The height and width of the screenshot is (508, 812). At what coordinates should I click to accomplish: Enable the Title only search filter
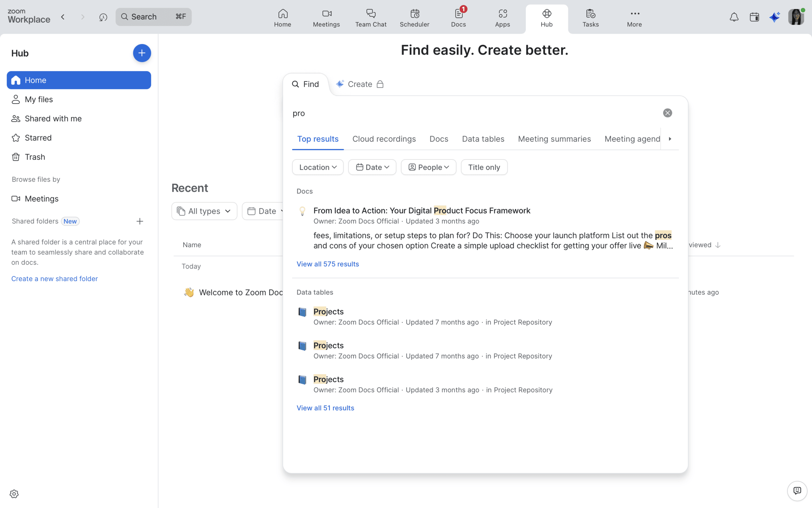click(x=484, y=167)
